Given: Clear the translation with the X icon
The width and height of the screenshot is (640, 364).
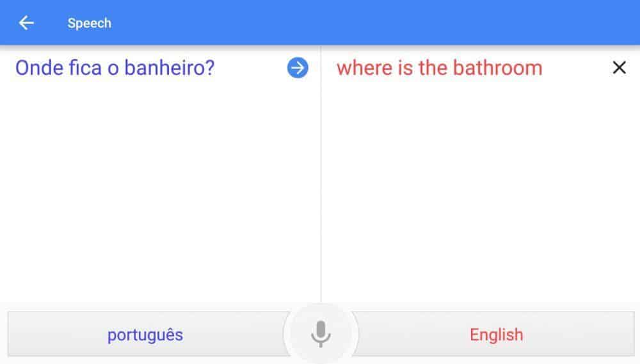Looking at the screenshot, I should click(619, 67).
